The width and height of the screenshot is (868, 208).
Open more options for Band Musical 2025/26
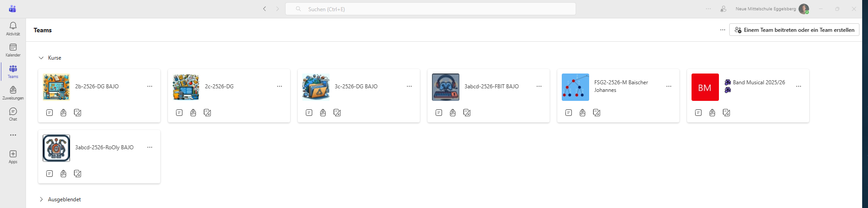click(798, 86)
